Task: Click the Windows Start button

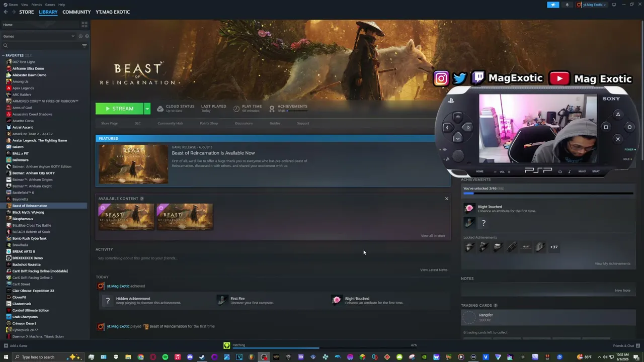Action: (6, 357)
